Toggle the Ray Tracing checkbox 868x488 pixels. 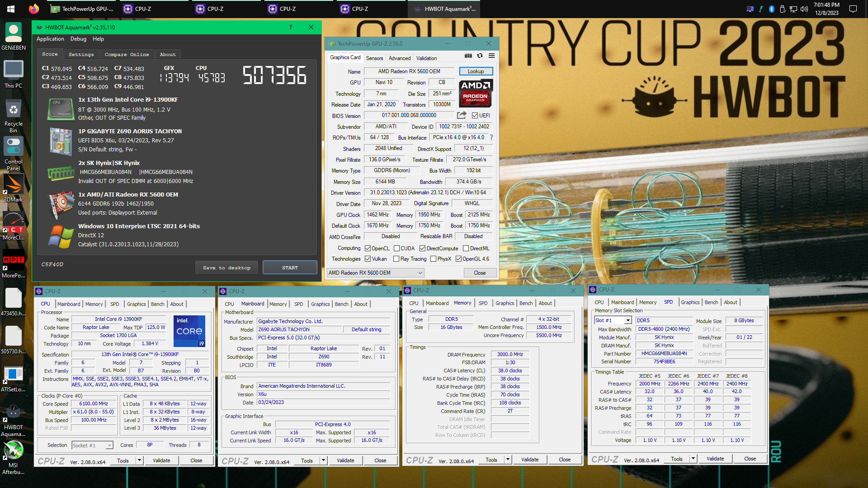click(396, 259)
